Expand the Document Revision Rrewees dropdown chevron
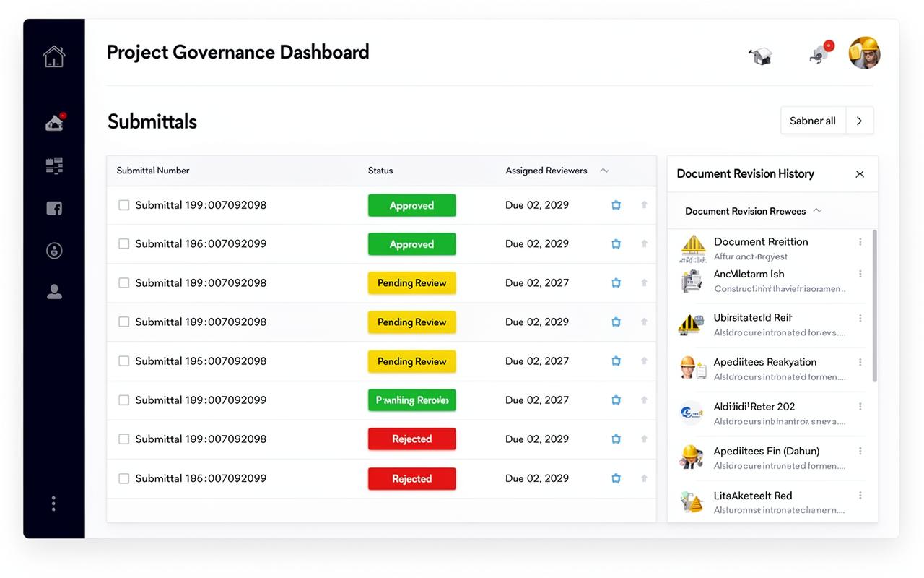924x578 pixels. click(817, 211)
